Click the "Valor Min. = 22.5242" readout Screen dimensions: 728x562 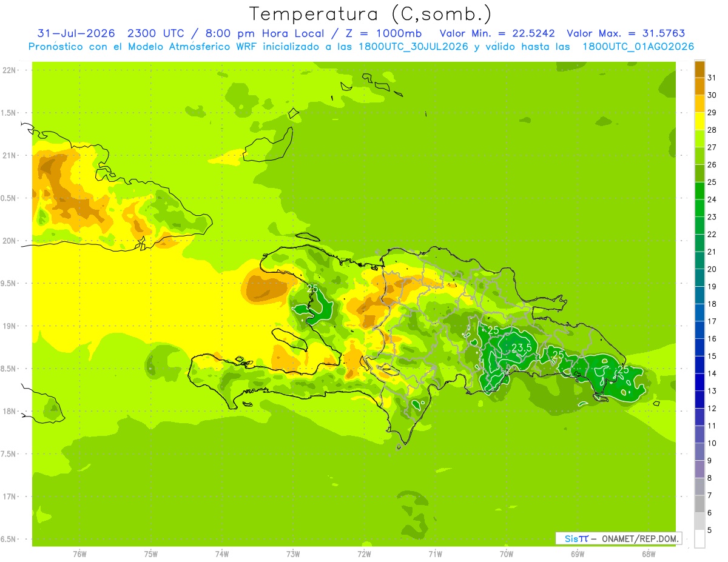coord(497,33)
